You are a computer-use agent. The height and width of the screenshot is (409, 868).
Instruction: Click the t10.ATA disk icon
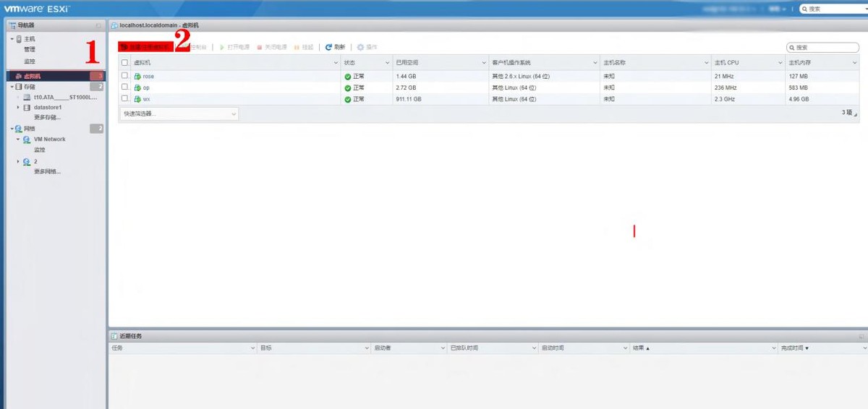tap(27, 97)
